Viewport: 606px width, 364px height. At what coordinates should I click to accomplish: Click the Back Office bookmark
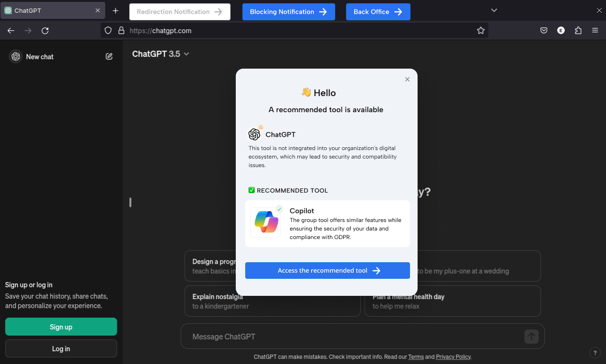(378, 11)
